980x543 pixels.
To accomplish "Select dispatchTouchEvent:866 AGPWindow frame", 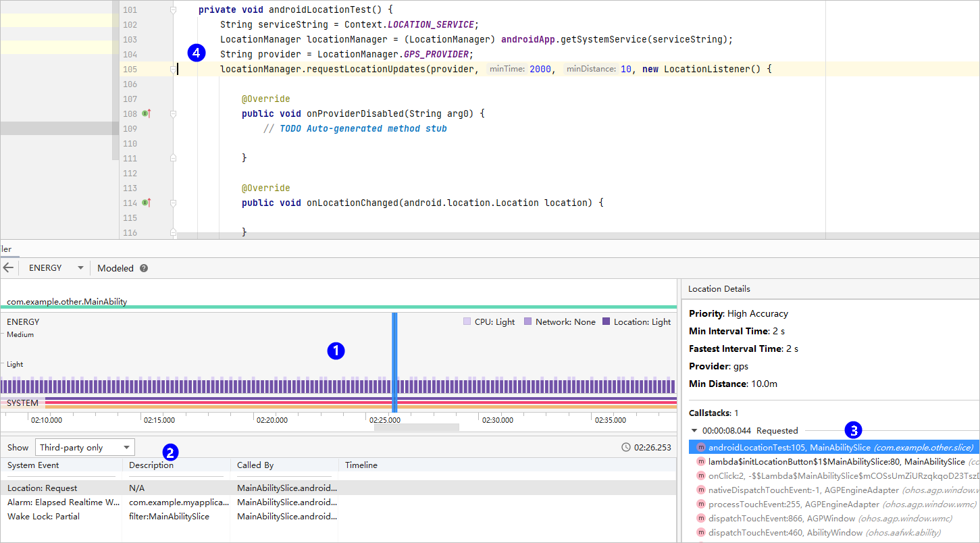I will click(x=834, y=519).
